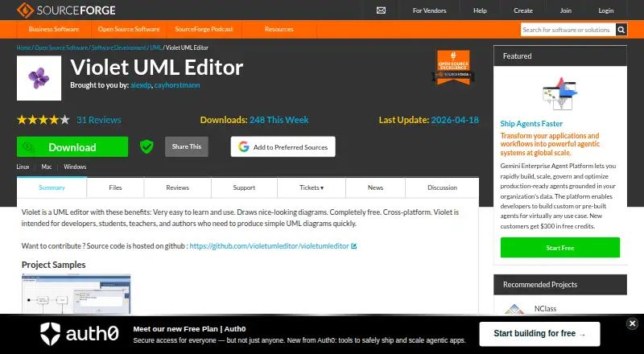Open the Reviews tab
This screenshot has height=354, width=644.
177,187
